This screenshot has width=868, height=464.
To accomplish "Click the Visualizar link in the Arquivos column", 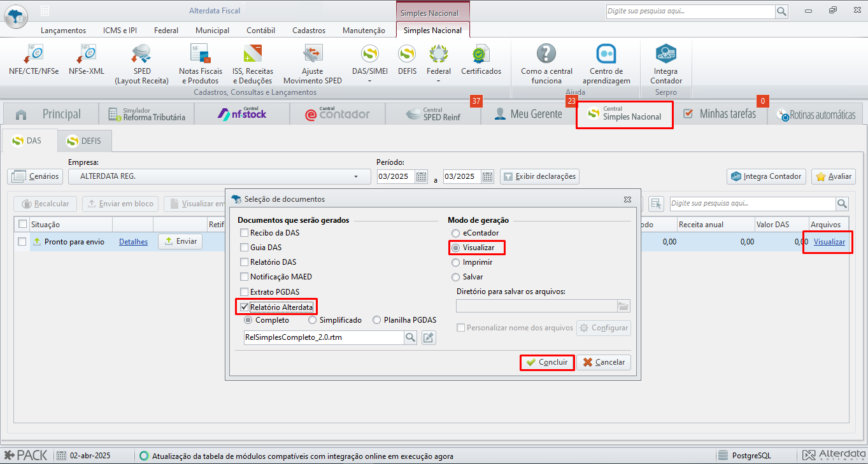I will (x=829, y=242).
